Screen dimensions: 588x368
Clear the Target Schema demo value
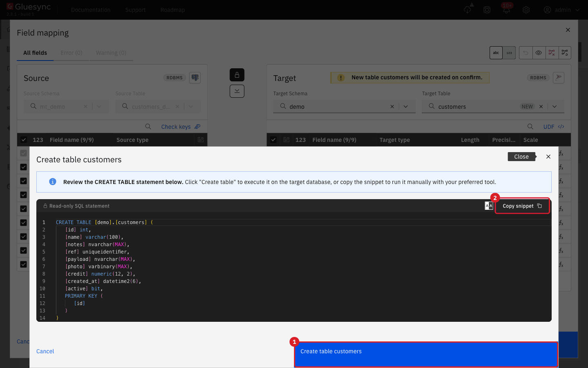click(x=392, y=106)
